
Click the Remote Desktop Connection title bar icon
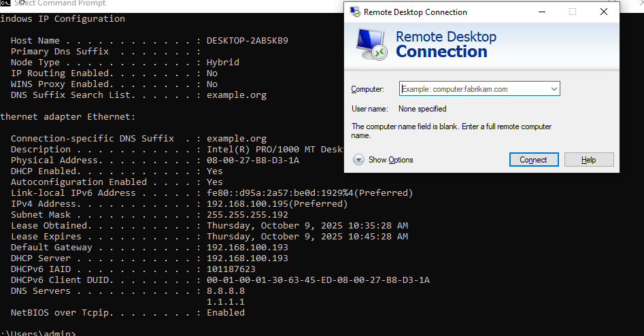tap(354, 12)
